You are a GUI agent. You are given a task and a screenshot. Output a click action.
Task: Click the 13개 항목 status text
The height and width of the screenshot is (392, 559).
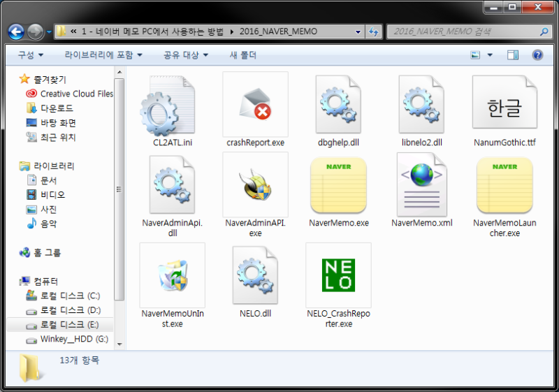pos(79,360)
